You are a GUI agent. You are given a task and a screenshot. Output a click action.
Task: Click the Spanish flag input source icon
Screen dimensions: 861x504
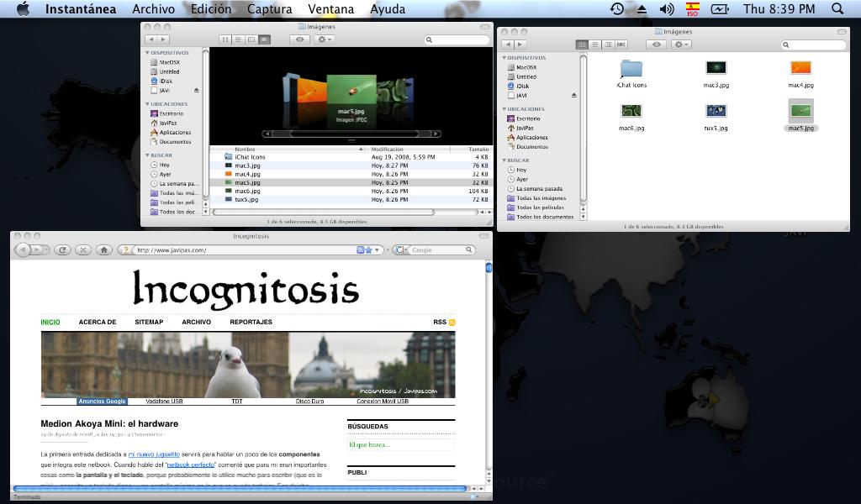[693, 8]
